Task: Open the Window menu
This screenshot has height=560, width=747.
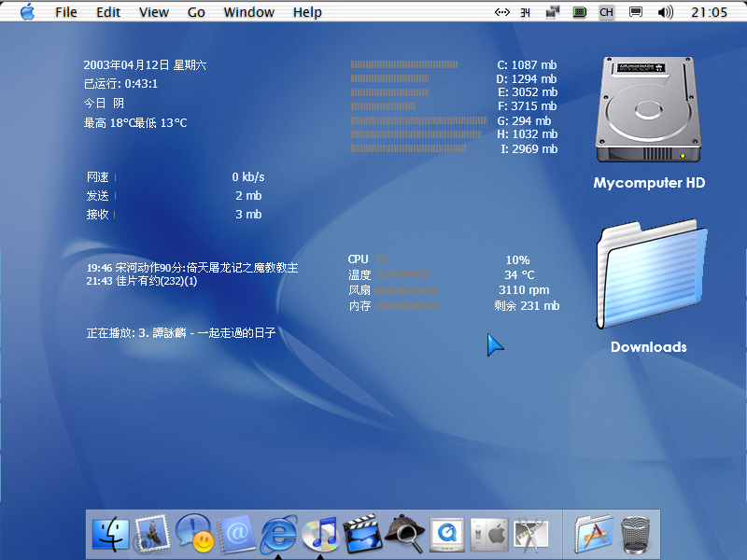Action: (248, 12)
